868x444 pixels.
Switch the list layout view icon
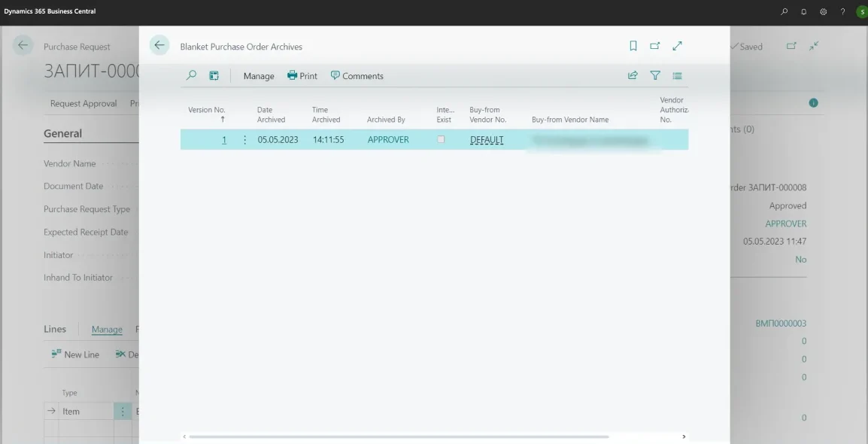click(x=677, y=75)
